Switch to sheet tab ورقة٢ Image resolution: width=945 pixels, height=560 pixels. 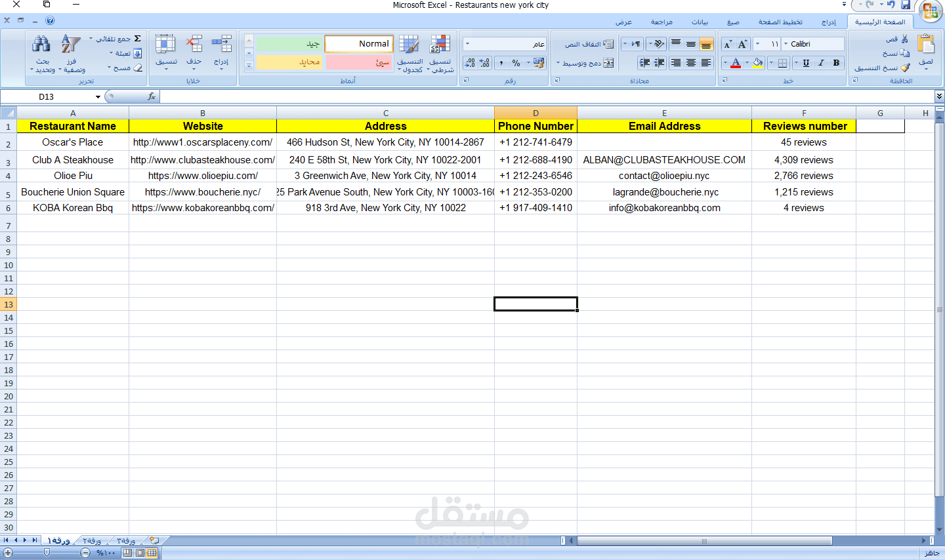92,540
